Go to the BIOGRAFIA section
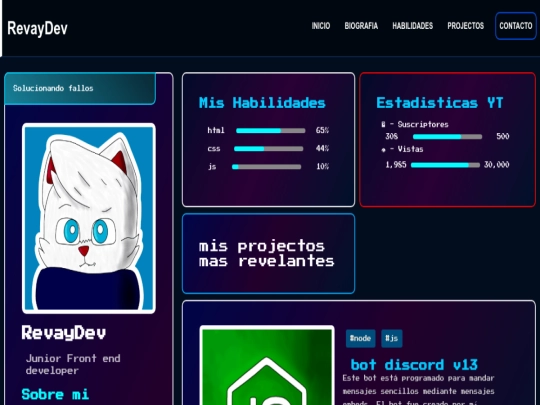 pos(361,26)
